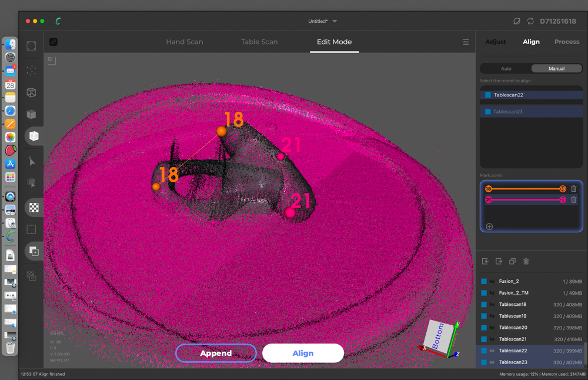The height and width of the screenshot is (380, 588).
Task: Hide the Tablescan22 model
Action: pos(492,351)
